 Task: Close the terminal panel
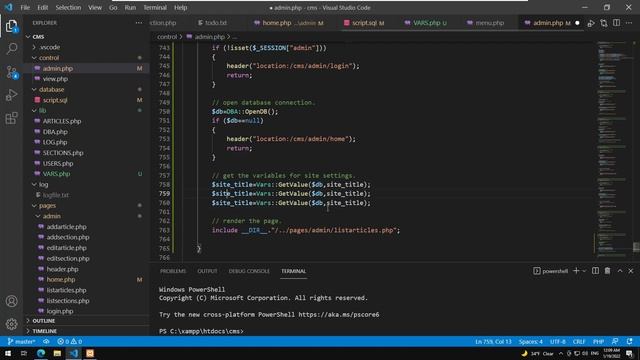click(x=631, y=271)
